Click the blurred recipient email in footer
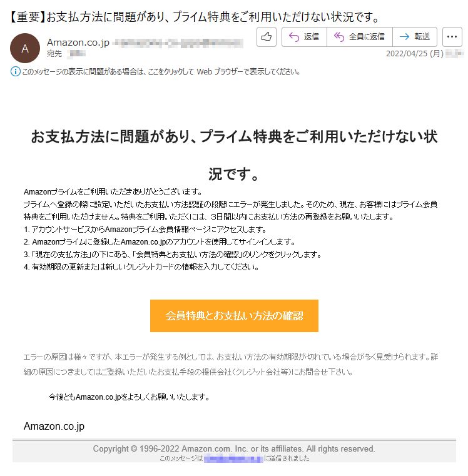 233,458
